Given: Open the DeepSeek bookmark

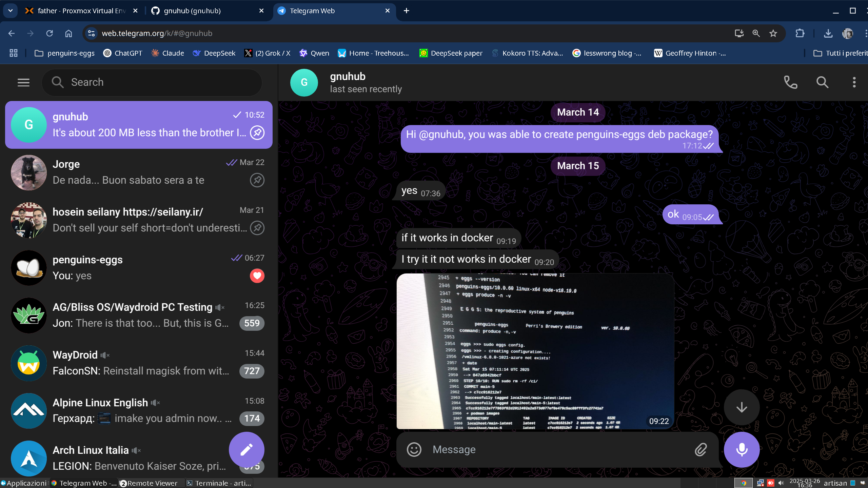Looking at the screenshot, I should coord(214,53).
